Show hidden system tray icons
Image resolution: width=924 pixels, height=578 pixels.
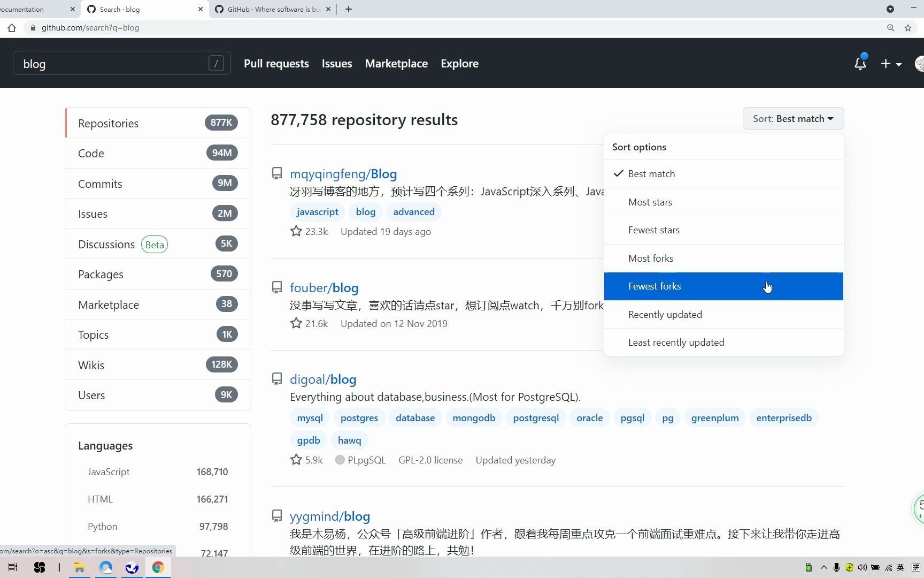point(823,567)
